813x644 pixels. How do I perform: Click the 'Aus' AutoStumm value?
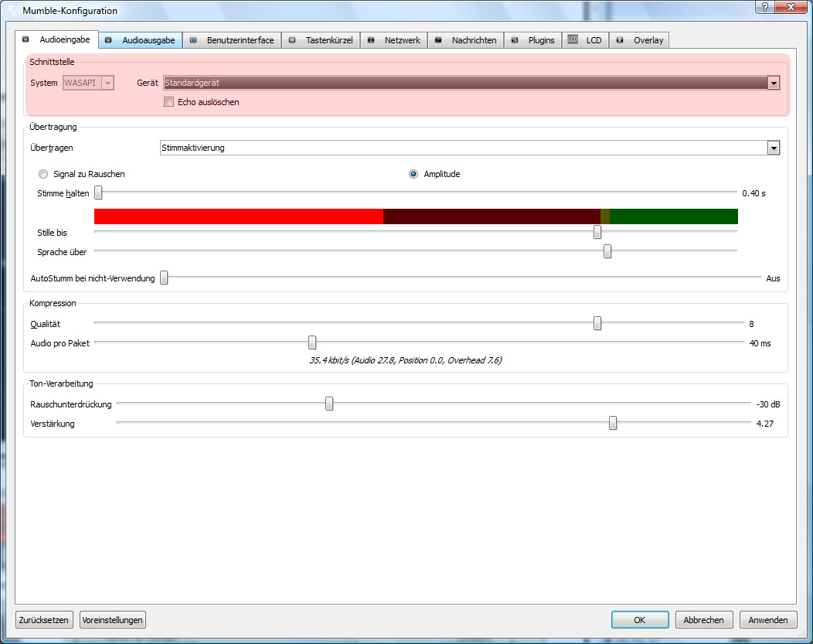click(x=773, y=278)
